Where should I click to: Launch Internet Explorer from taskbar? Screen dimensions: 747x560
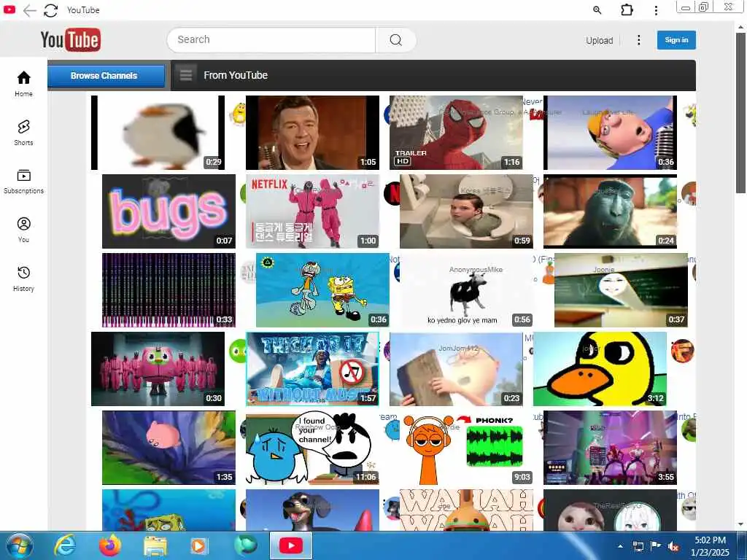[65, 545]
